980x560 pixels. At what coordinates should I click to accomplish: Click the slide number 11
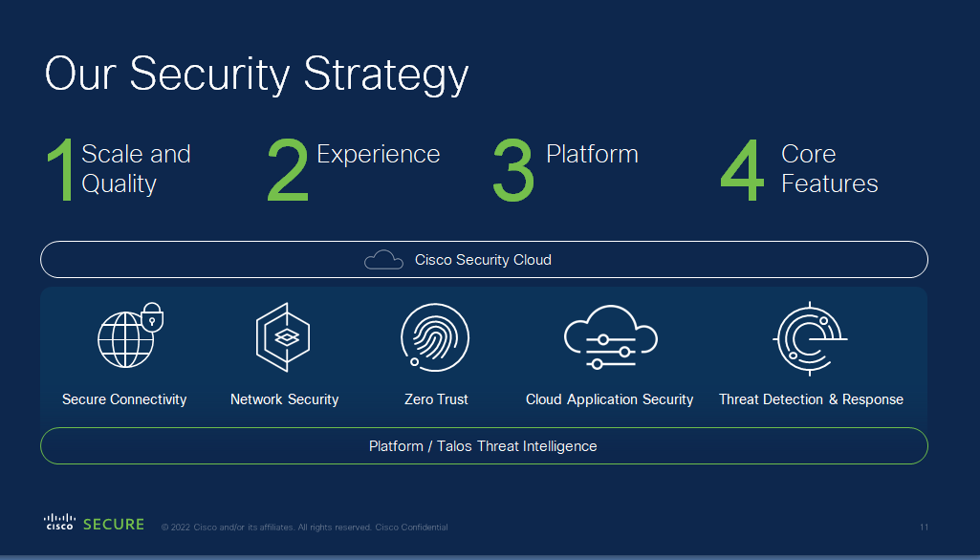tap(924, 528)
